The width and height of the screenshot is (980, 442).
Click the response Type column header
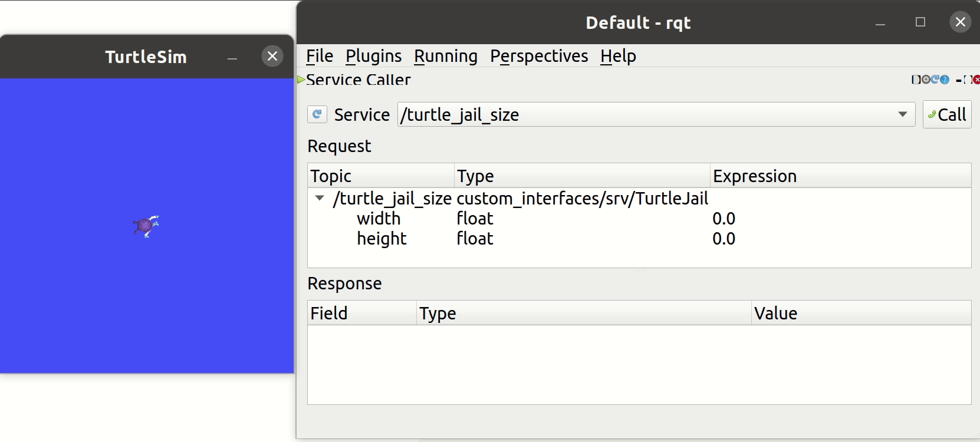pos(584,313)
